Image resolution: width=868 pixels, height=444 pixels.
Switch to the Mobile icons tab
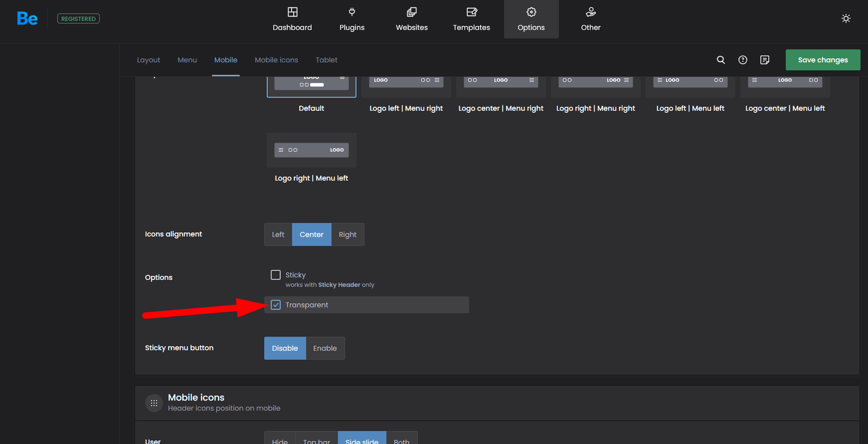pos(276,60)
